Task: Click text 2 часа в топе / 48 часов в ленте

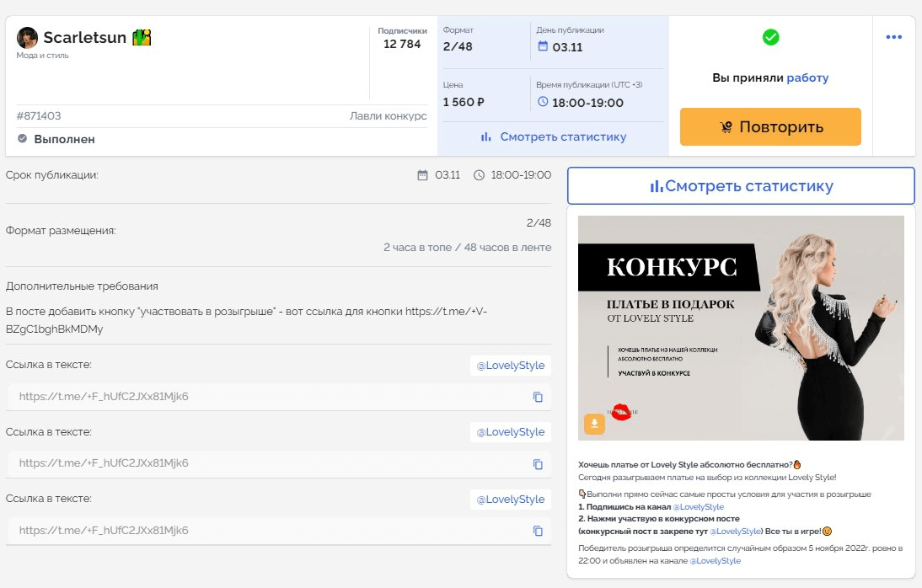Action: (468, 248)
